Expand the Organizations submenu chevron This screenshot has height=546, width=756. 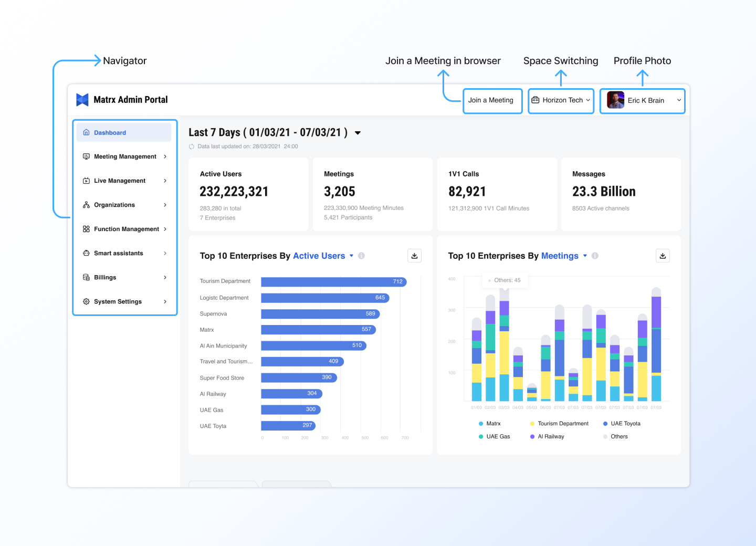pyautogui.click(x=165, y=205)
